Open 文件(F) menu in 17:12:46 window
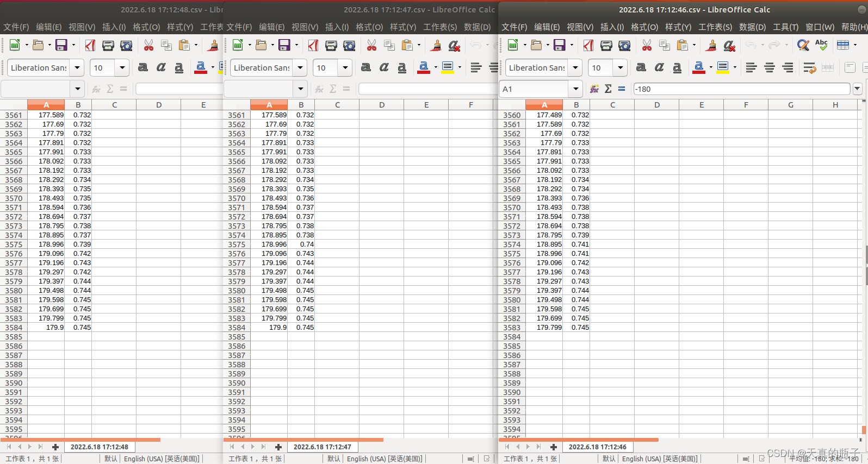The width and height of the screenshot is (868, 464). [x=514, y=27]
